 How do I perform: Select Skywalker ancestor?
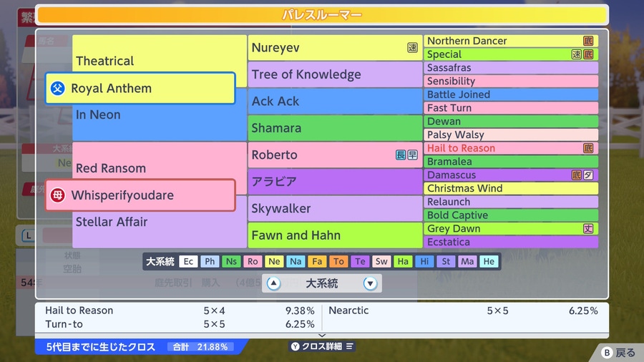click(335, 208)
